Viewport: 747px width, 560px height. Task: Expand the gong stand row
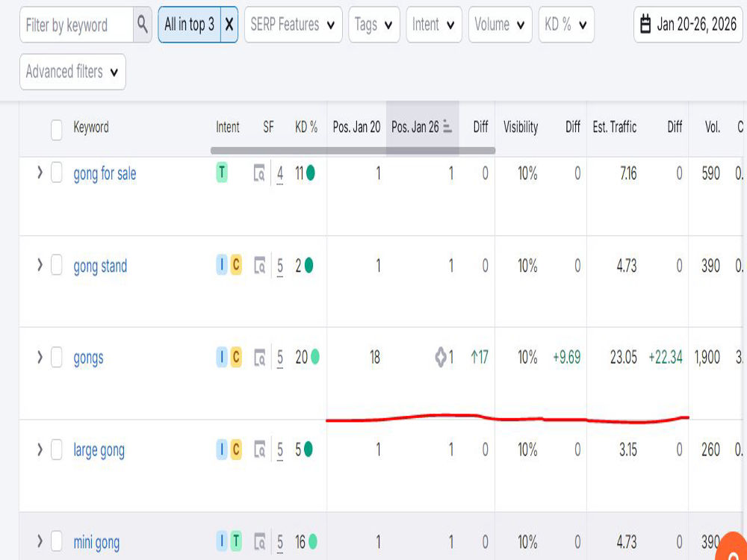[40, 265]
